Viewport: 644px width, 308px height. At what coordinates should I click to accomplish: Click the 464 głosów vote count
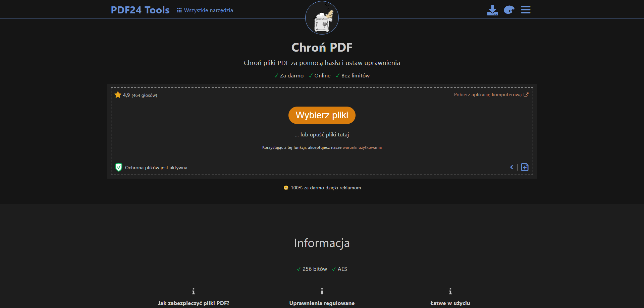(x=144, y=96)
